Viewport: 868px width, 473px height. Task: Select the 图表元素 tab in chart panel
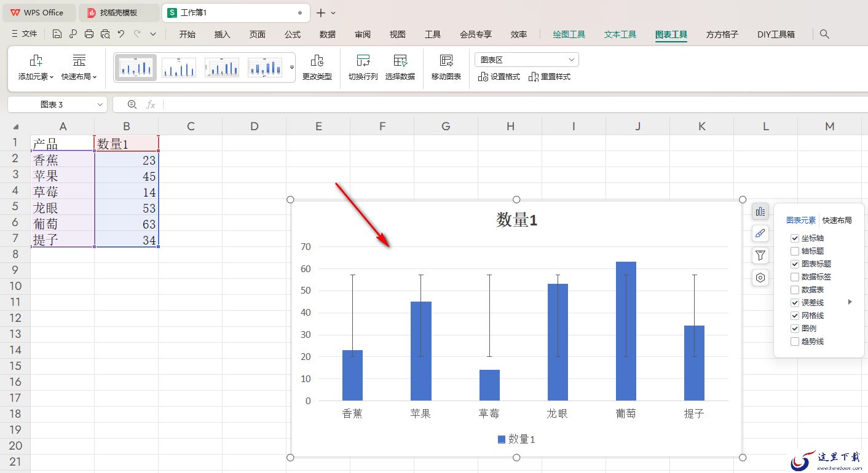point(802,221)
